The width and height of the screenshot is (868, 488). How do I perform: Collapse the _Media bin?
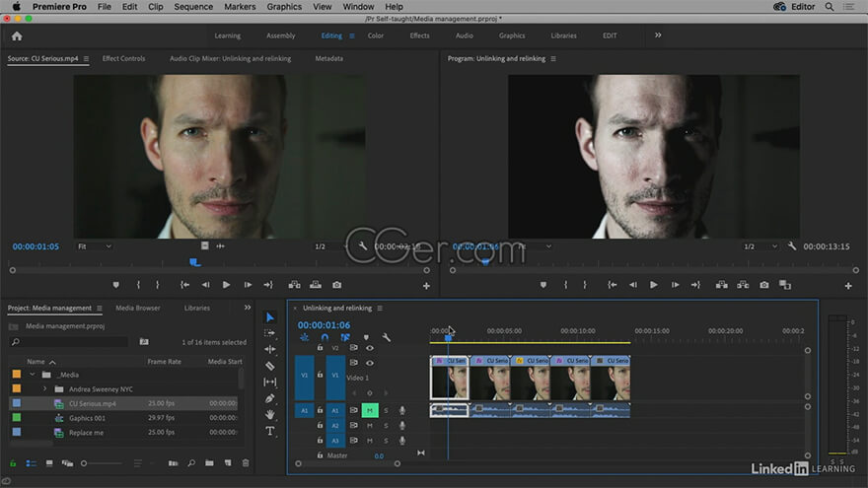[x=33, y=375]
